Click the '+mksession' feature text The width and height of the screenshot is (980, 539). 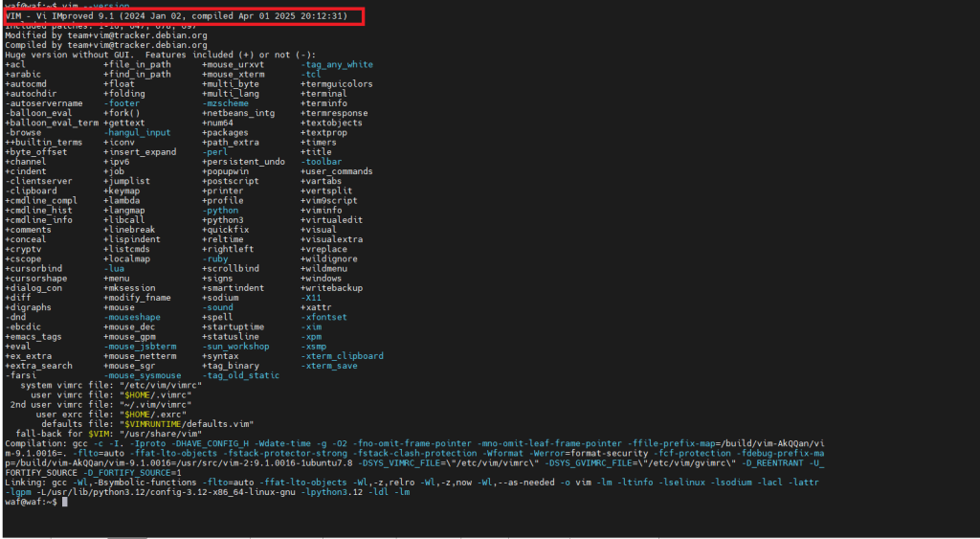tap(129, 287)
